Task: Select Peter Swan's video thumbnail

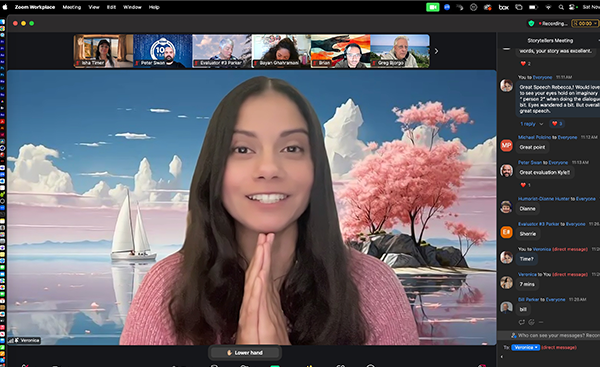Action: point(162,51)
